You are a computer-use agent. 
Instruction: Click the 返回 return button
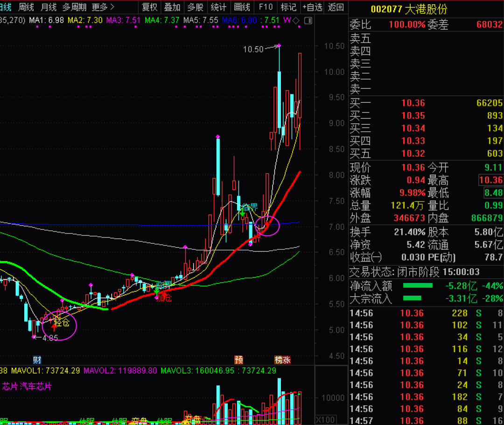[x=336, y=7]
